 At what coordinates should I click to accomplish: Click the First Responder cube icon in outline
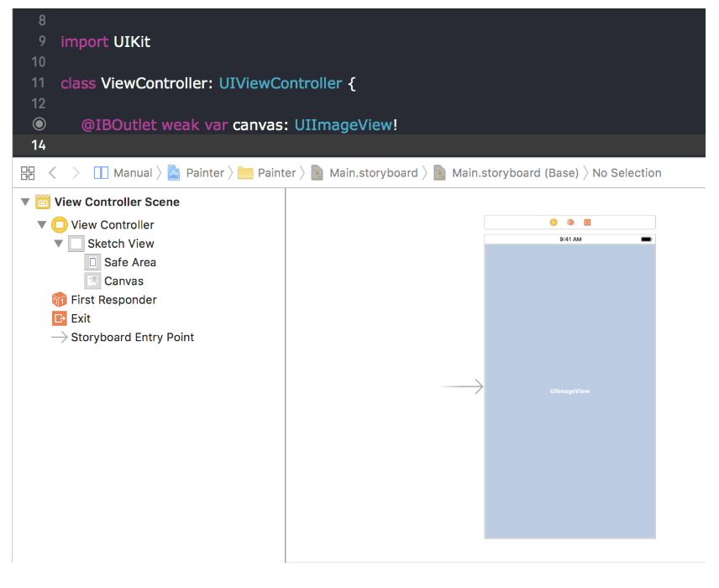[59, 299]
